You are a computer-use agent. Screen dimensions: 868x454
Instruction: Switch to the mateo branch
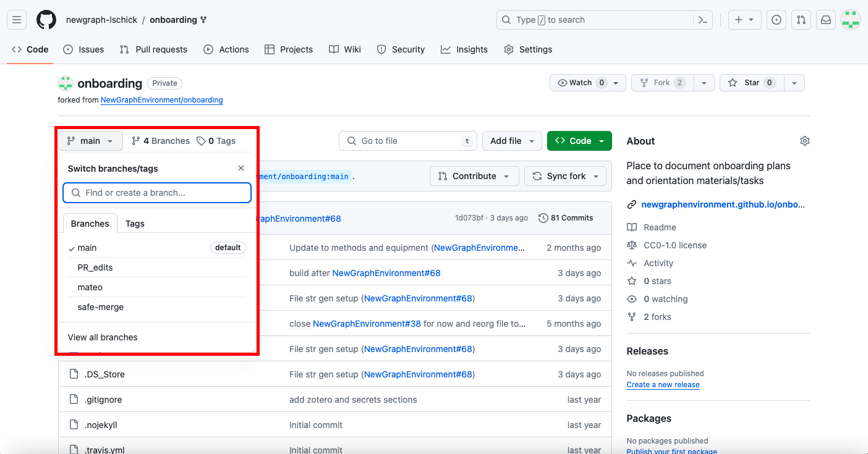pos(157,287)
